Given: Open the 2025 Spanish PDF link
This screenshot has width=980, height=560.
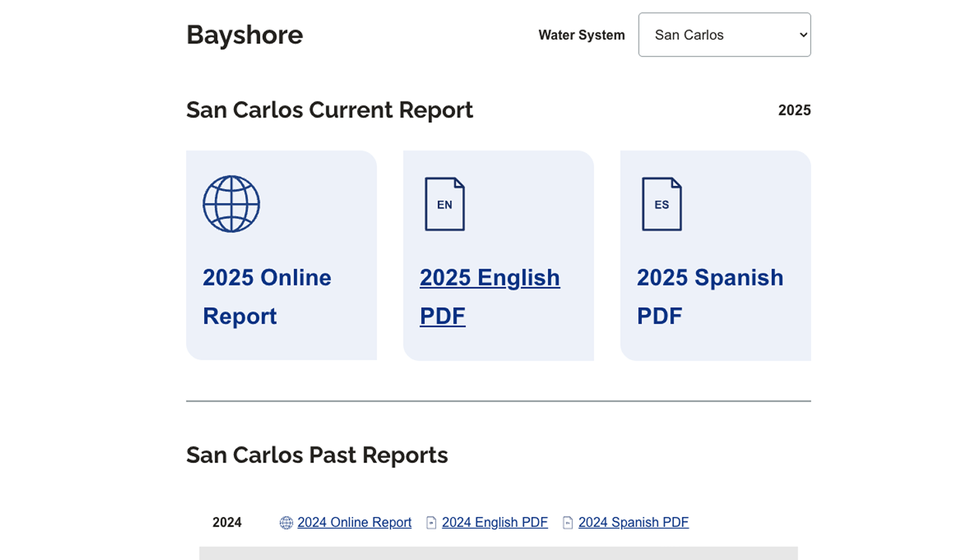Looking at the screenshot, I should [710, 297].
